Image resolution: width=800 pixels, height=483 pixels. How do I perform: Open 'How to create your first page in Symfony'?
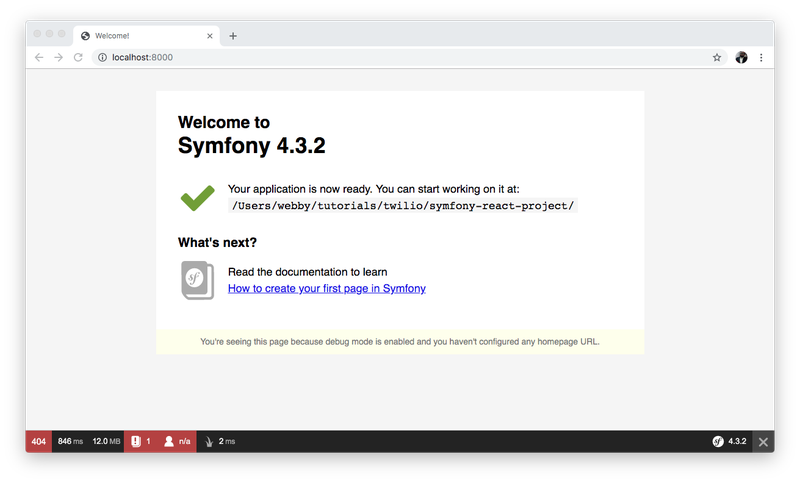coord(327,288)
